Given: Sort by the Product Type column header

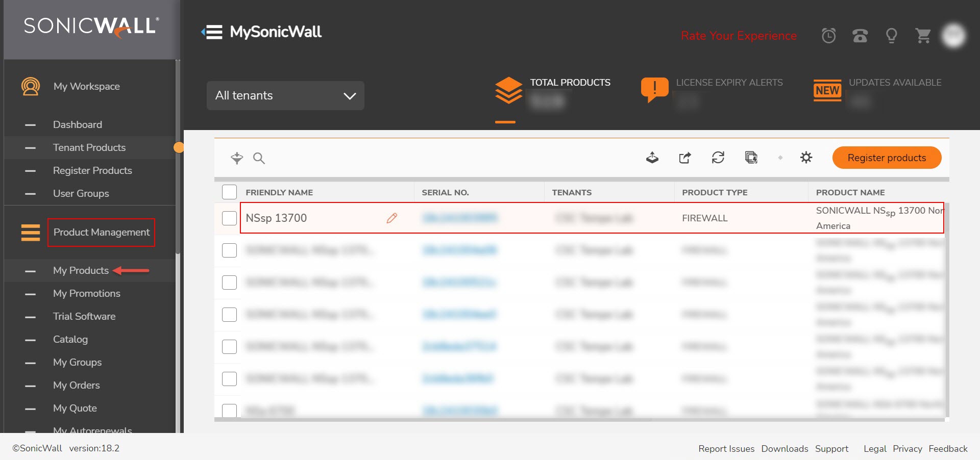Looking at the screenshot, I should pyautogui.click(x=715, y=192).
